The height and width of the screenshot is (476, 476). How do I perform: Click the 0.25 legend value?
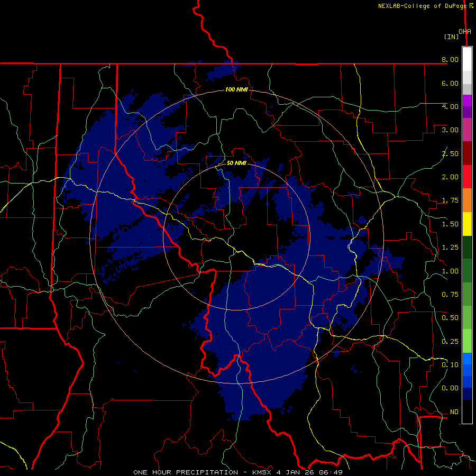(x=450, y=342)
